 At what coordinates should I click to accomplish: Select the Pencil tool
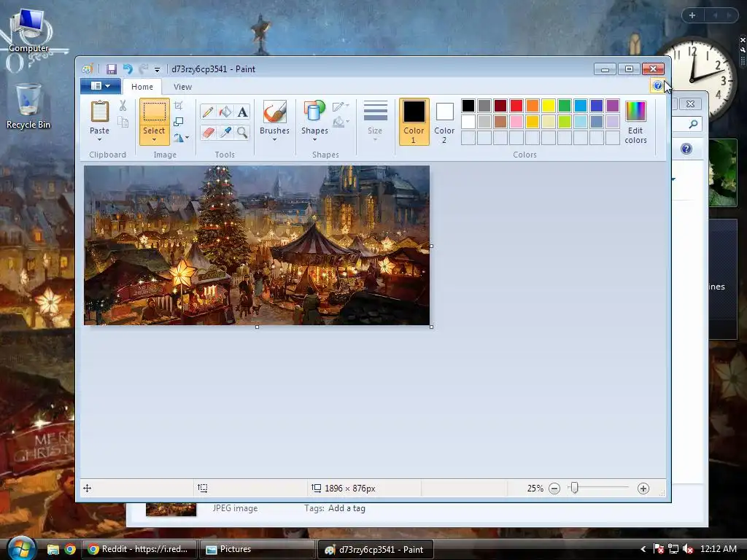click(208, 112)
